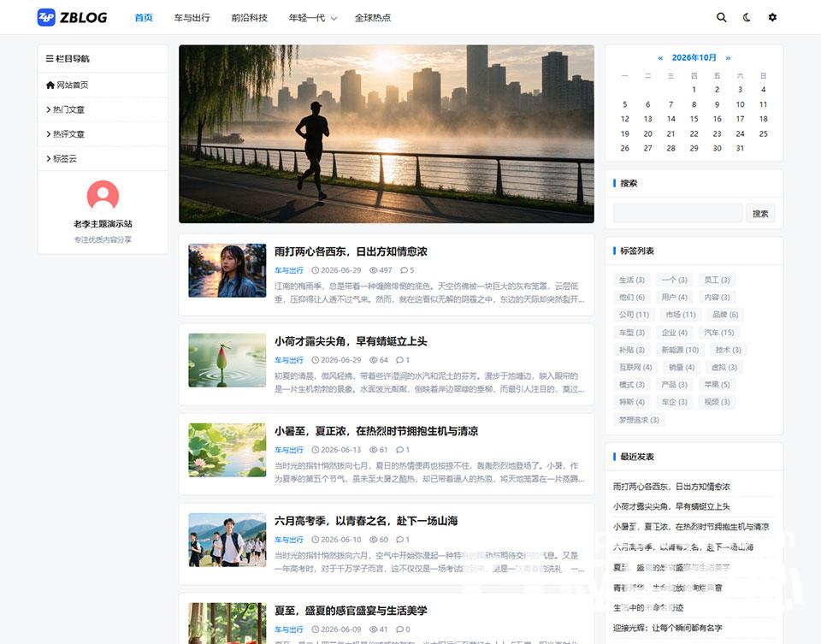Click the views eye icon showing 497
Screen dimensions: 821x644
374,270
